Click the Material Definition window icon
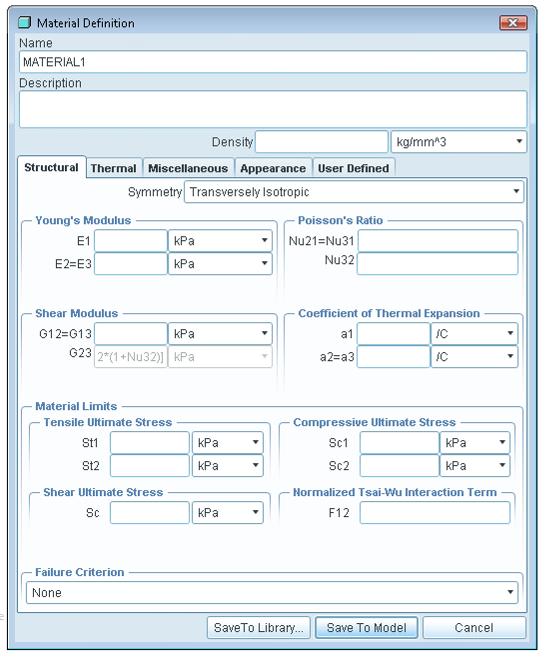Screen dimensions: 549x657 coord(25,22)
